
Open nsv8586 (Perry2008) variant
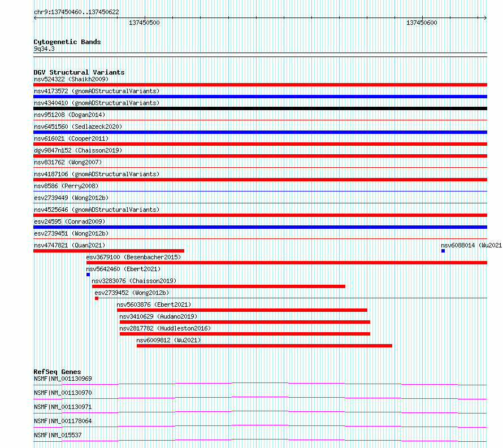click(66, 186)
